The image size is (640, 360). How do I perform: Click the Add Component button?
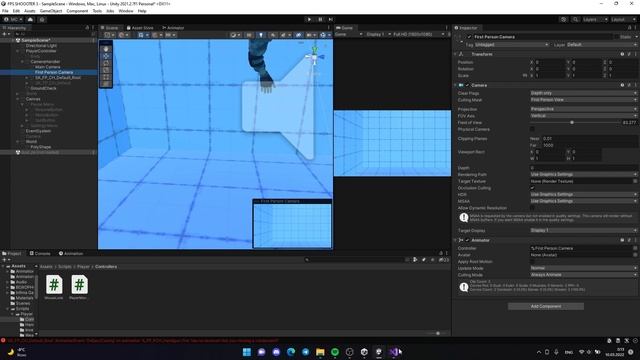click(x=546, y=306)
